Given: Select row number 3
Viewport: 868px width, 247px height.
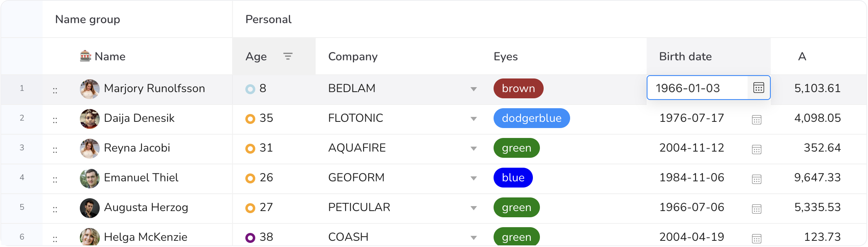Looking at the screenshot, I should pyautogui.click(x=22, y=148).
